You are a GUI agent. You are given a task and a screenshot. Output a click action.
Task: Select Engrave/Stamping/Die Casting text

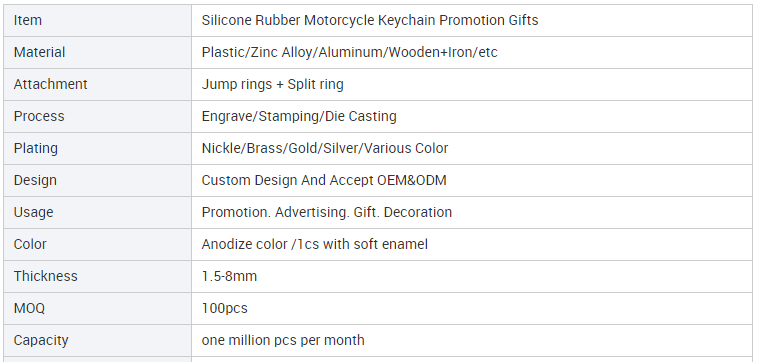coord(299,116)
